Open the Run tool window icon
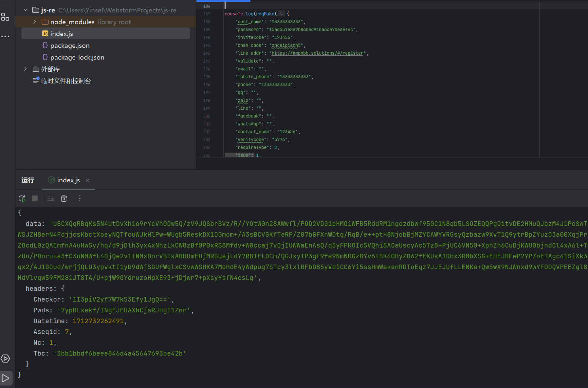 6,378
